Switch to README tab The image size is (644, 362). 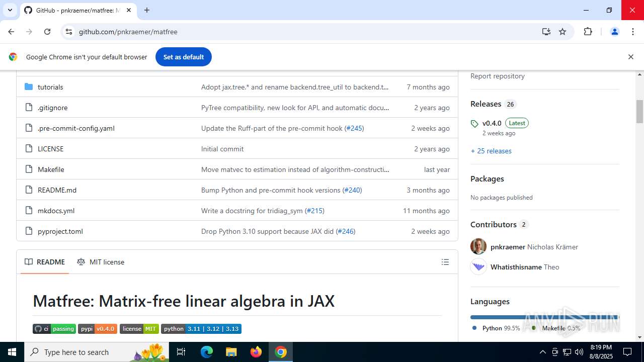click(45, 262)
